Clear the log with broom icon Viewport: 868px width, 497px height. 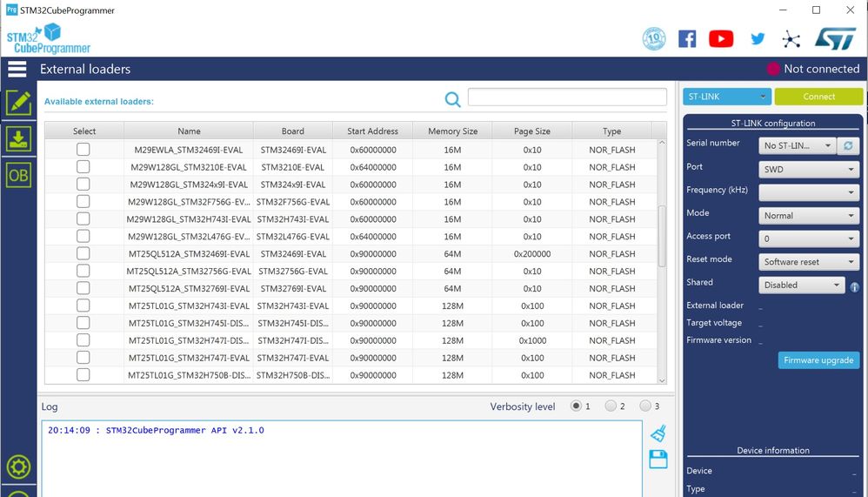click(658, 433)
